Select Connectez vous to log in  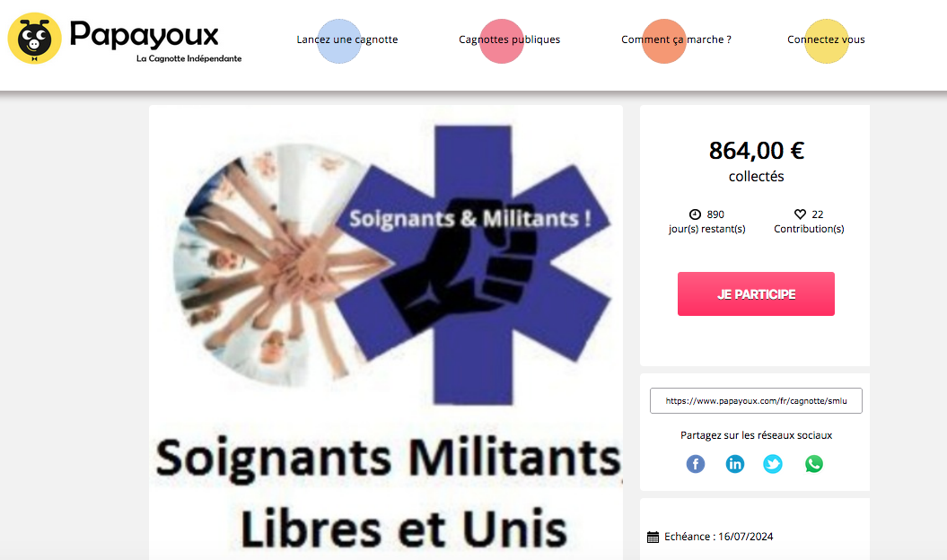(826, 39)
